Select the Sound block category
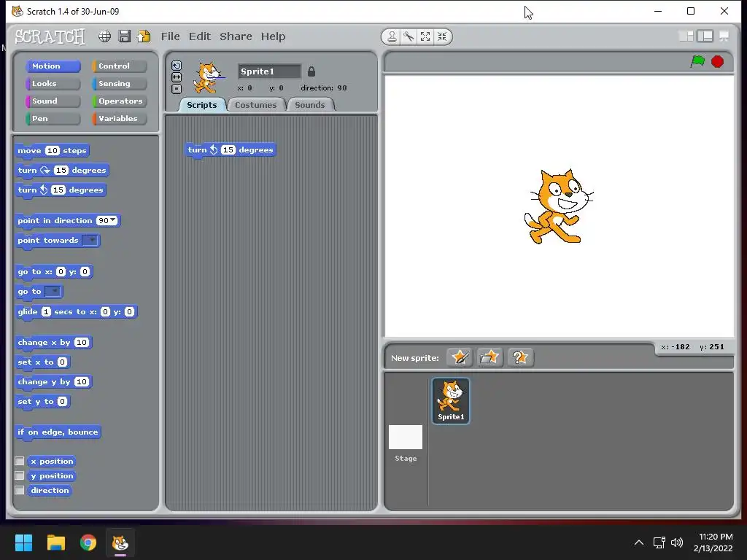747x560 pixels. [x=53, y=101]
